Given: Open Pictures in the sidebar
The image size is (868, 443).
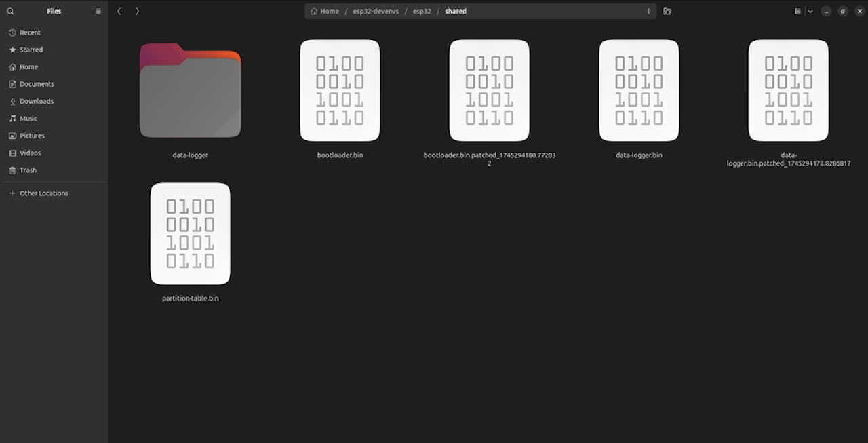Looking at the screenshot, I should 54,136.
